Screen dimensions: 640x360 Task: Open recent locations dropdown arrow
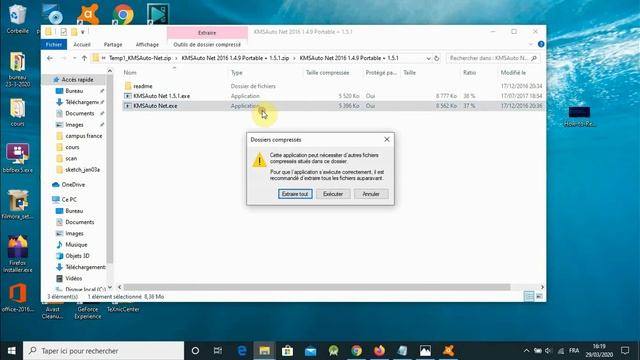coord(74,58)
